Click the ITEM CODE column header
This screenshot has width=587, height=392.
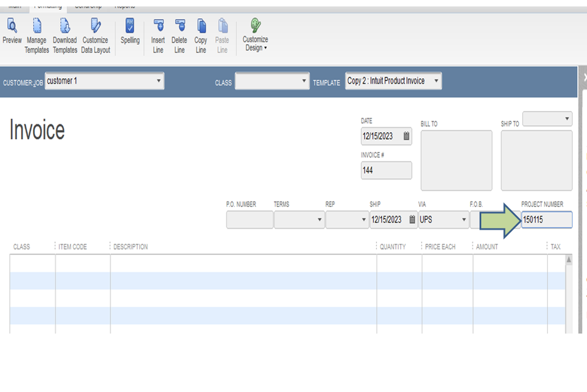pyautogui.click(x=73, y=247)
